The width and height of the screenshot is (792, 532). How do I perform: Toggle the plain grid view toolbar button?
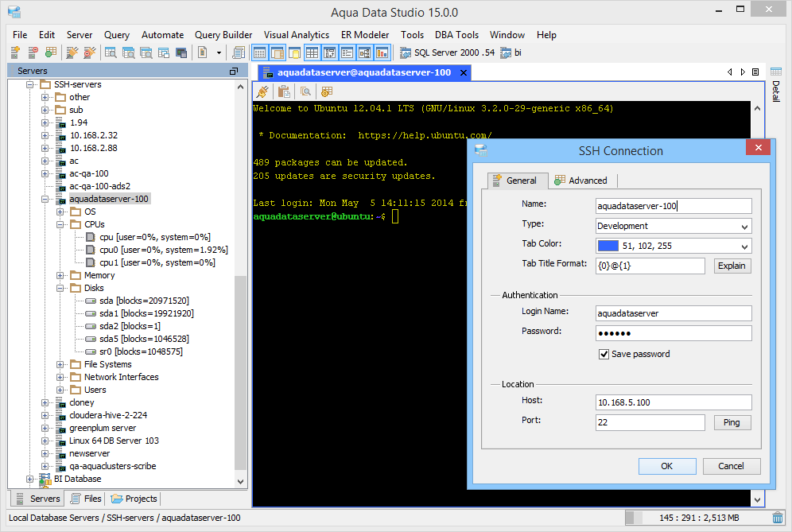click(313, 52)
